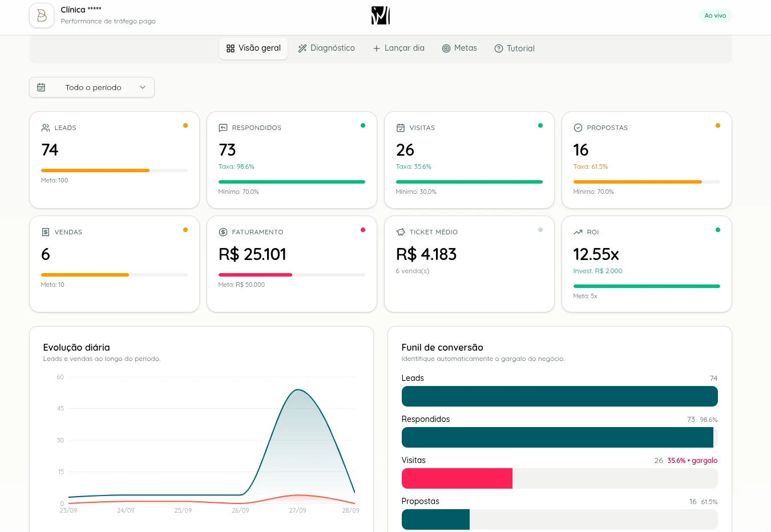Image resolution: width=771 pixels, height=532 pixels.
Task: Click the ROI green progress bar
Action: point(647,286)
